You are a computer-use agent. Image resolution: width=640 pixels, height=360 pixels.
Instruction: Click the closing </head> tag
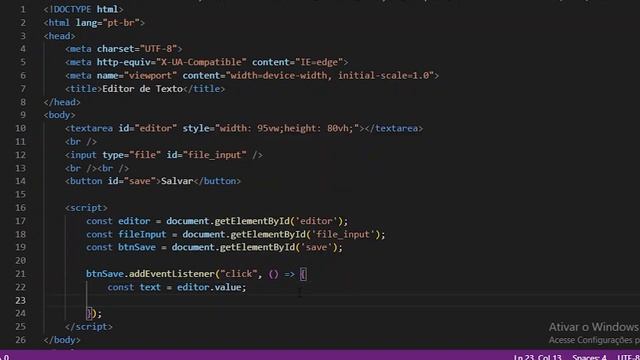[x=62, y=102]
